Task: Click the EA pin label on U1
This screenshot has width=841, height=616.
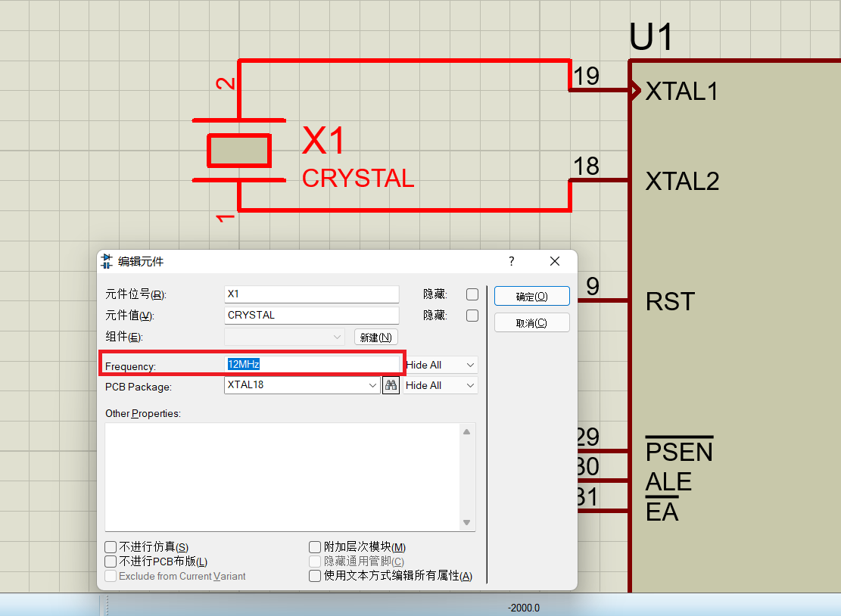Action: 662,511
